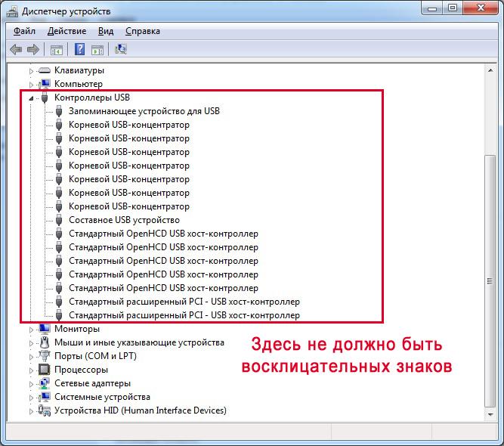
Task: Select Мыши и иные указывающие устройства label
Action: click(x=139, y=342)
